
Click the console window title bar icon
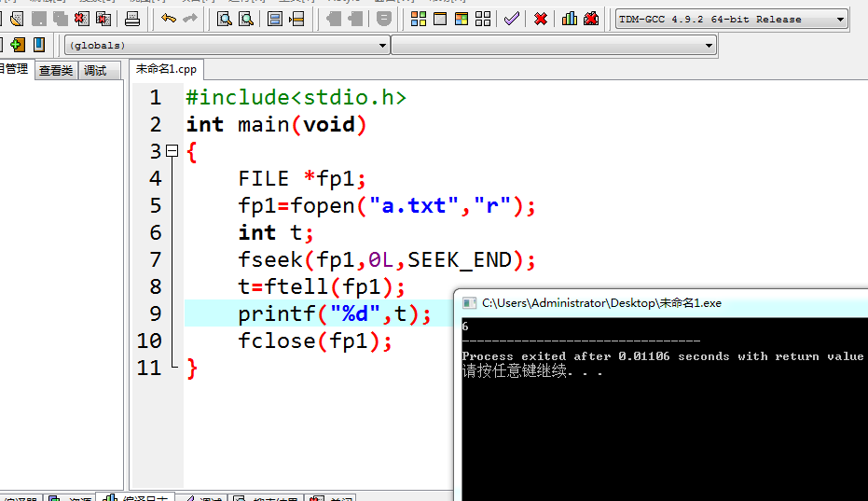470,303
